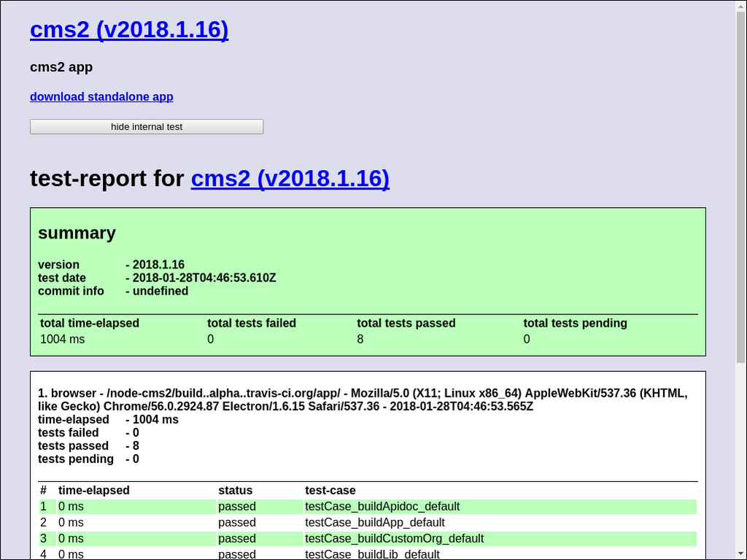Click 'passed' status for testCase_buildApidoc_default

tap(237, 506)
